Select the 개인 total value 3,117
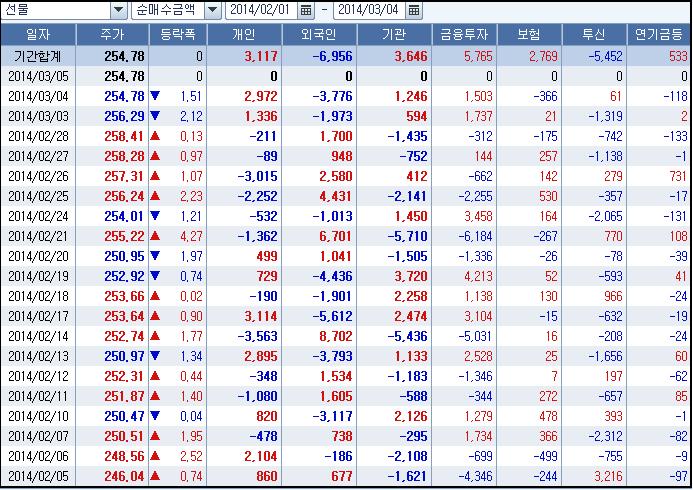The width and height of the screenshot is (693, 490). 261,56
